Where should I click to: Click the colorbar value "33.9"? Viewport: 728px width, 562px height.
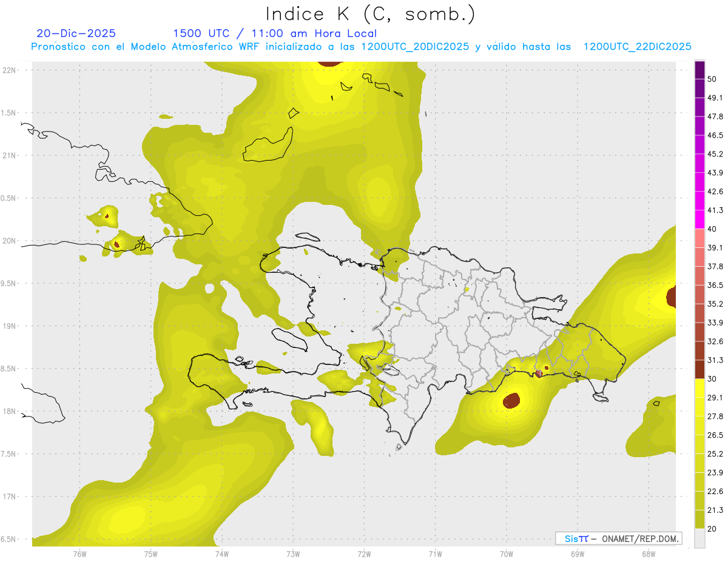tap(715, 323)
